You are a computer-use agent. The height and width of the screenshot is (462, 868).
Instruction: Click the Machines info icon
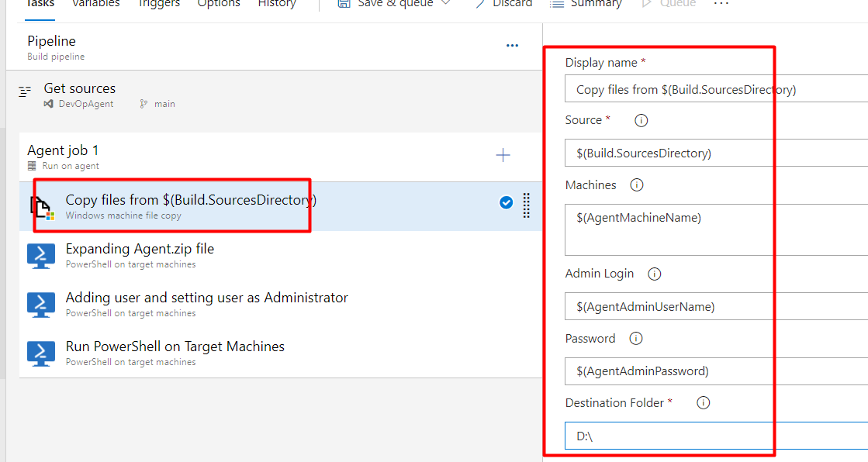coord(637,184)
